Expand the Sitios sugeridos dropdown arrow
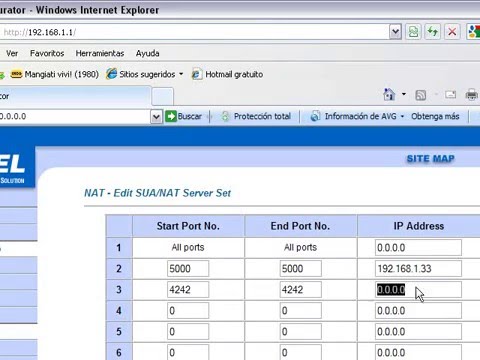The width and height of the screenshot is (480, 360). (181, 74)
